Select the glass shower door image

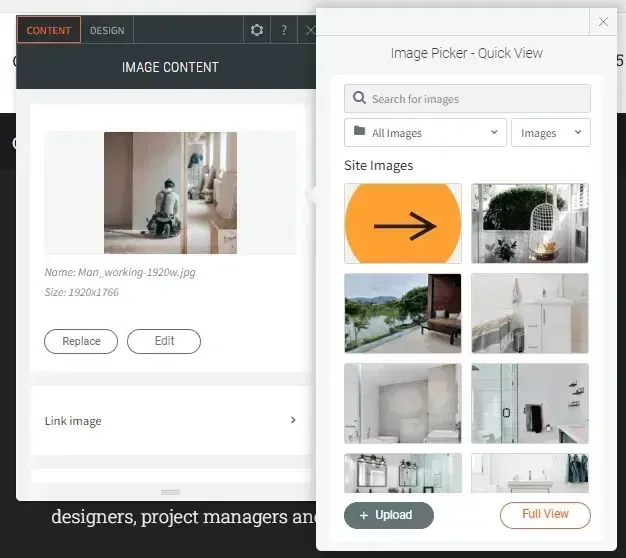(x=530, y=403)
